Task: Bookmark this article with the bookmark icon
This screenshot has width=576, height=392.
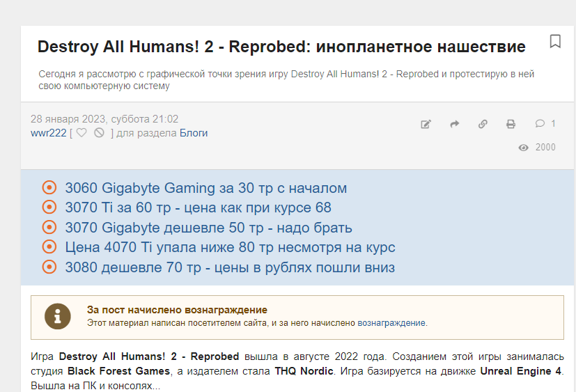Action: (x=555, y=41)
